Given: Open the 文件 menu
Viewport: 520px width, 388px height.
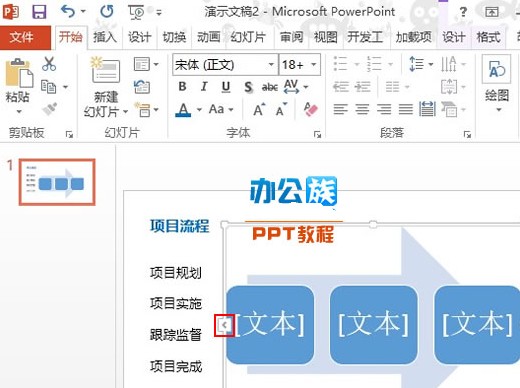Looking at the screenshot, I should point(22,37).
